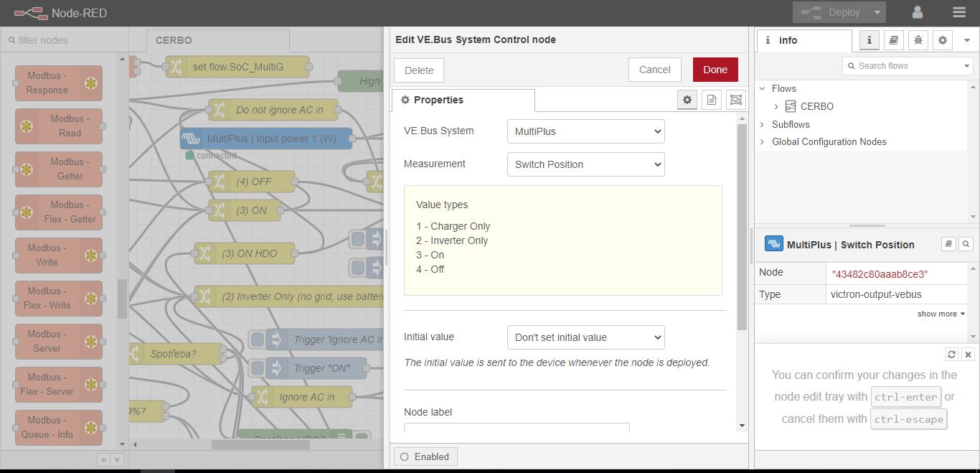Click the Delete button in edit tray
980x473 pixels.
pyautogui.click(x=419, y=70)
